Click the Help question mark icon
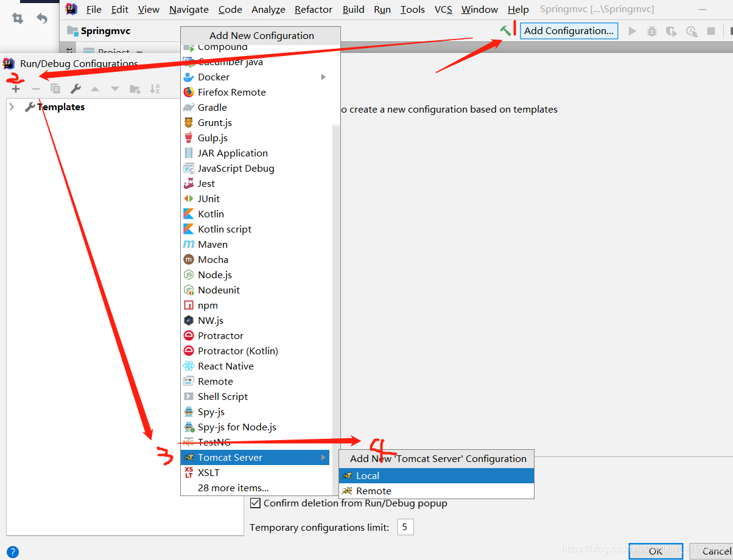 12,552
